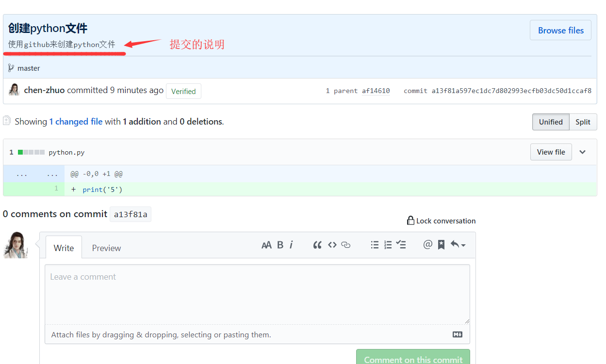Insert a quote block
The height and width of the screenshot is (364, 606).
317,245
